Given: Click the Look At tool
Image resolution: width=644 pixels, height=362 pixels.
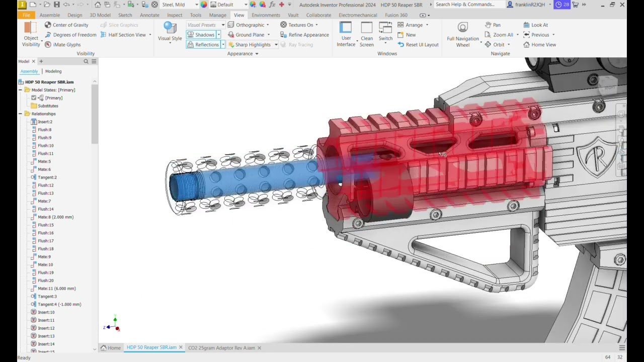Looking at the screenshot, I should (x=536, y=25).
